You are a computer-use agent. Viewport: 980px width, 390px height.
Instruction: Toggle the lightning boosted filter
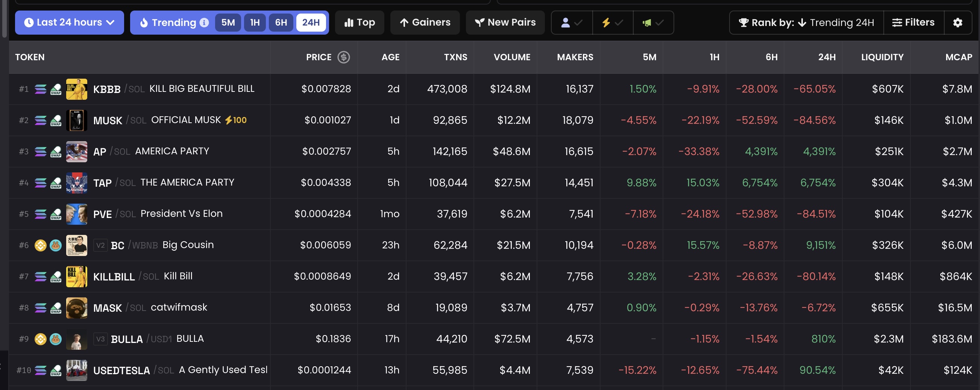612,23
